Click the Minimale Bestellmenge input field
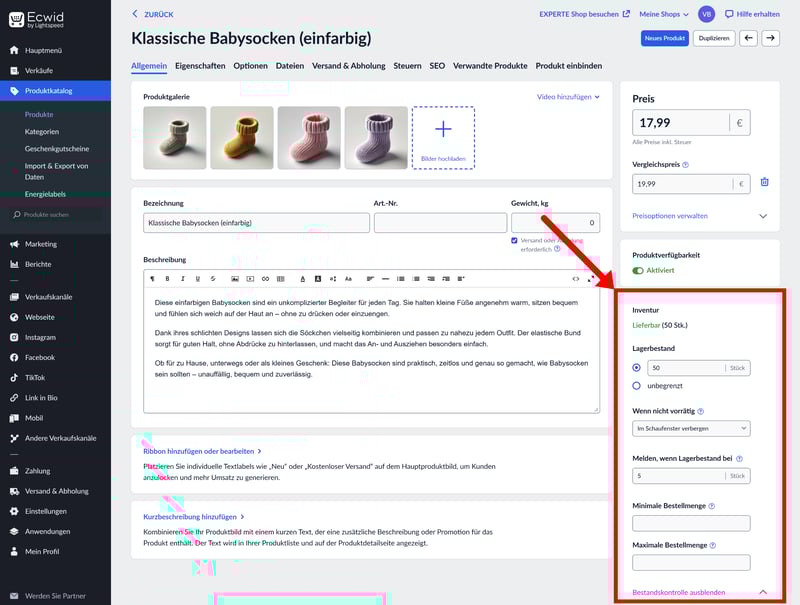This screenshot has width=800, height=605. pos(691,523)
